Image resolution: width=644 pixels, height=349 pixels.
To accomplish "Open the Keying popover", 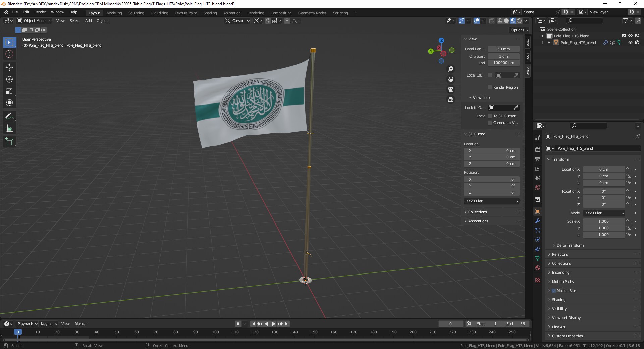I will (x=49, y=324).
